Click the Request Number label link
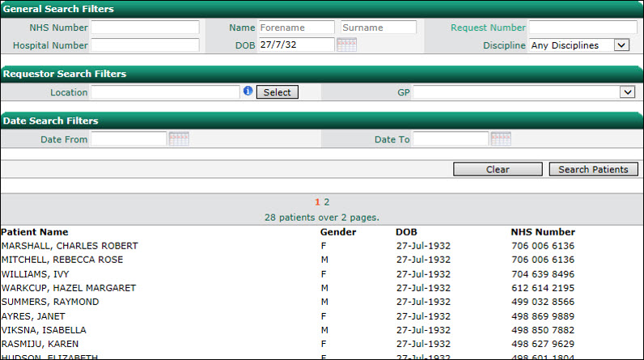Viewport: 644px width, 360px height. (x=488, y=28)
